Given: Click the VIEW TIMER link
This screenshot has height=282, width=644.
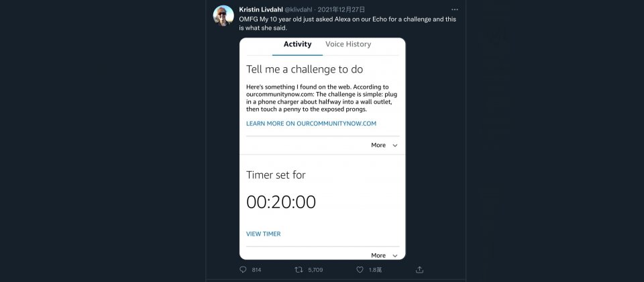Looking at the screenshot, I should pyautogui.click(x=263, y=234).
